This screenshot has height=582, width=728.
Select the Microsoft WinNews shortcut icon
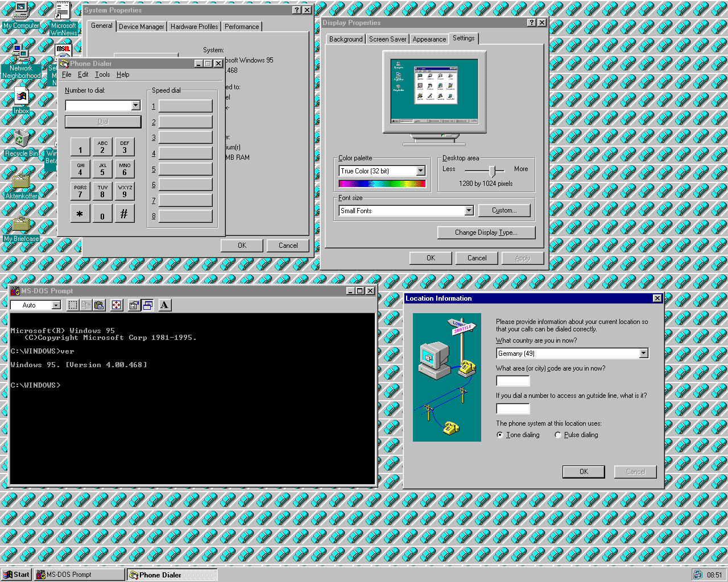[x=63, y=19]
